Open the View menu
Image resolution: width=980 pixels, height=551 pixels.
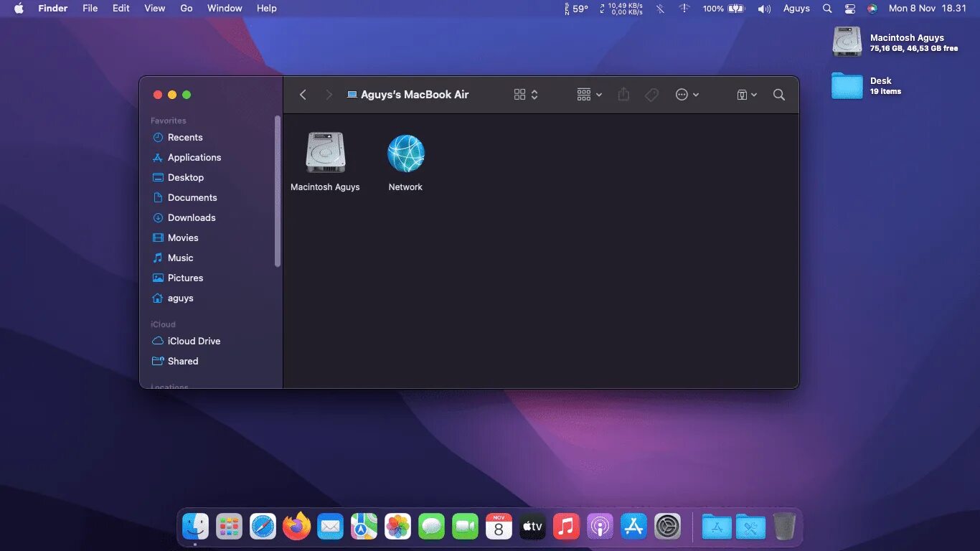[x=155, y=9]
